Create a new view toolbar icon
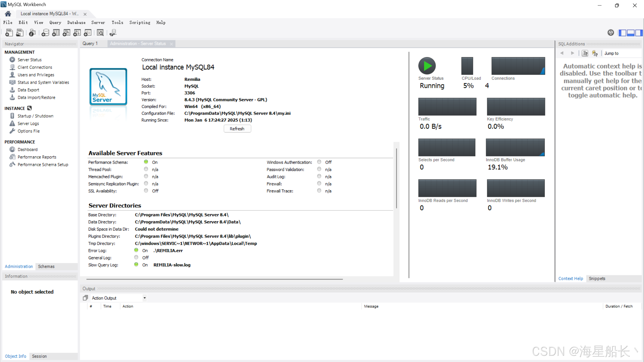 coord(66,33)
